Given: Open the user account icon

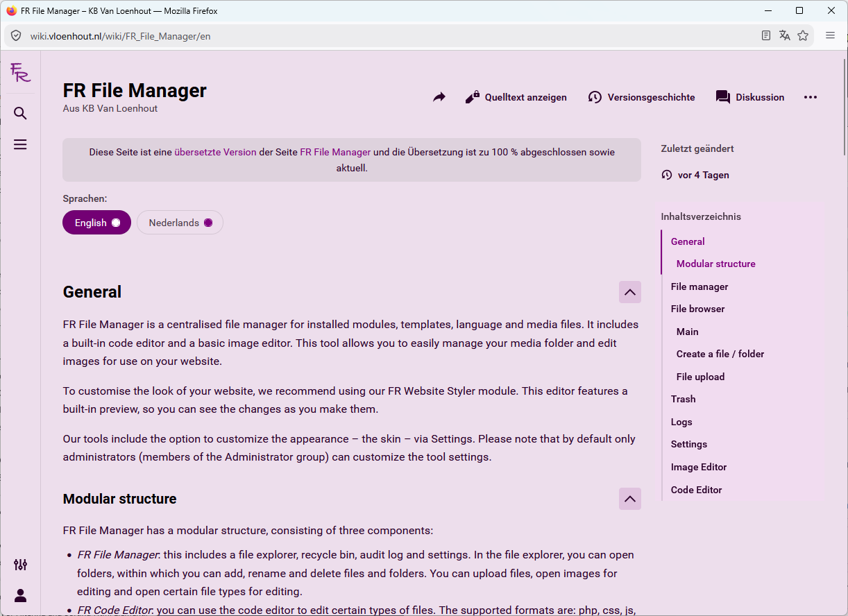Looking at the screenshot, I should pos(20,595).
